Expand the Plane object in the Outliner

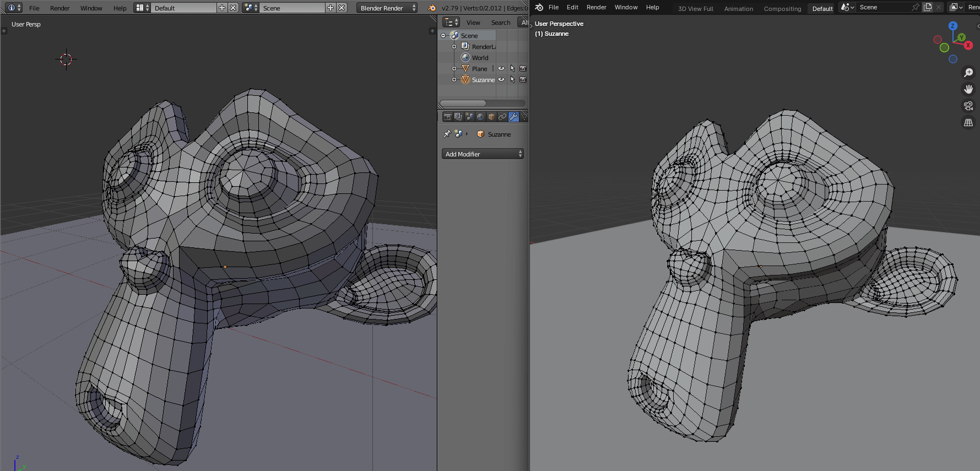[x=454, y=68]
